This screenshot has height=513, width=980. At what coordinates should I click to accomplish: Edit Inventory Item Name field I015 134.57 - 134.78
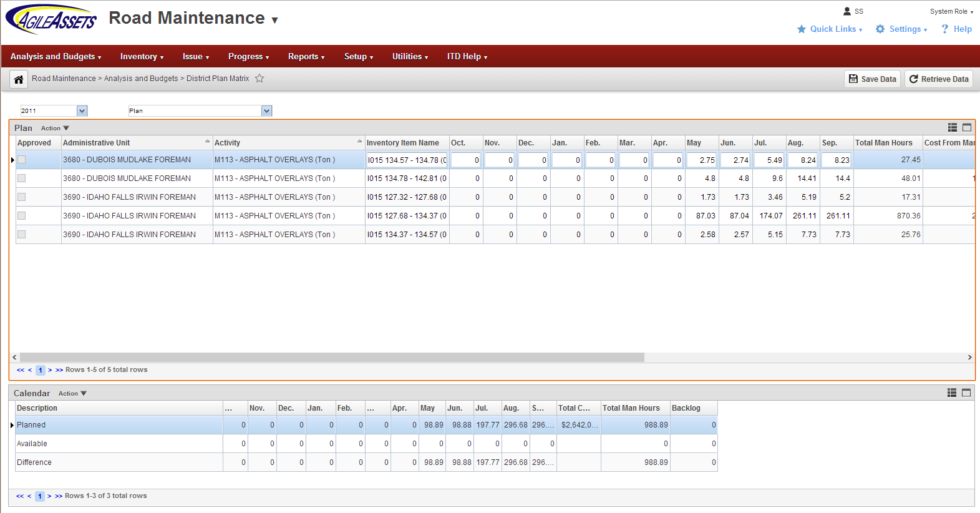point(407,160)
